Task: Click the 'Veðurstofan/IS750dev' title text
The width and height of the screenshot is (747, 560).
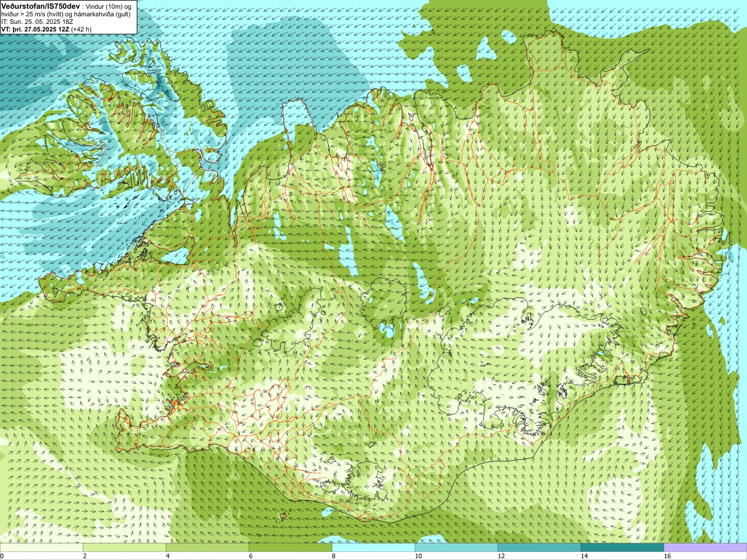Action: point(40,5)
